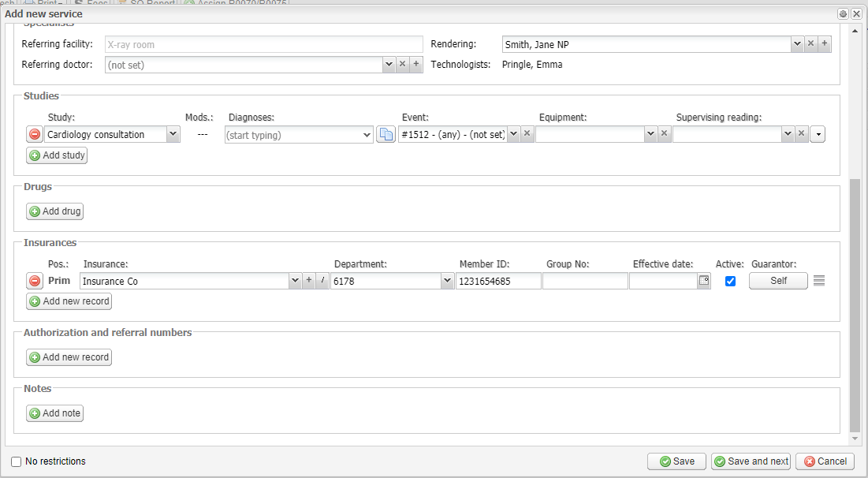
Task: Click the Add note button
Action: click(55, 413)
